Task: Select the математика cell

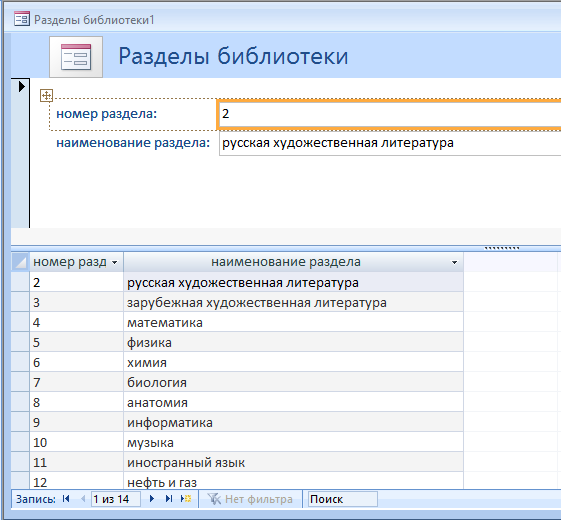Action: pos(293,323)
